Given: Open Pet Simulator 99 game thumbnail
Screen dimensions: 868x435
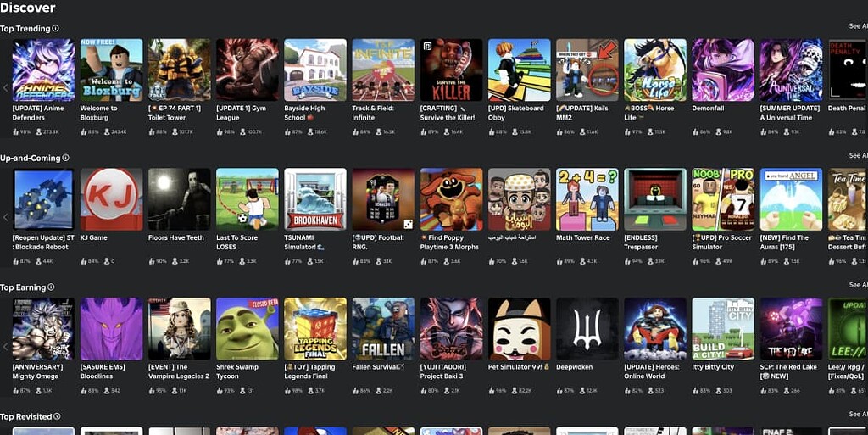Looking at the screenshot, I should 520,329.
